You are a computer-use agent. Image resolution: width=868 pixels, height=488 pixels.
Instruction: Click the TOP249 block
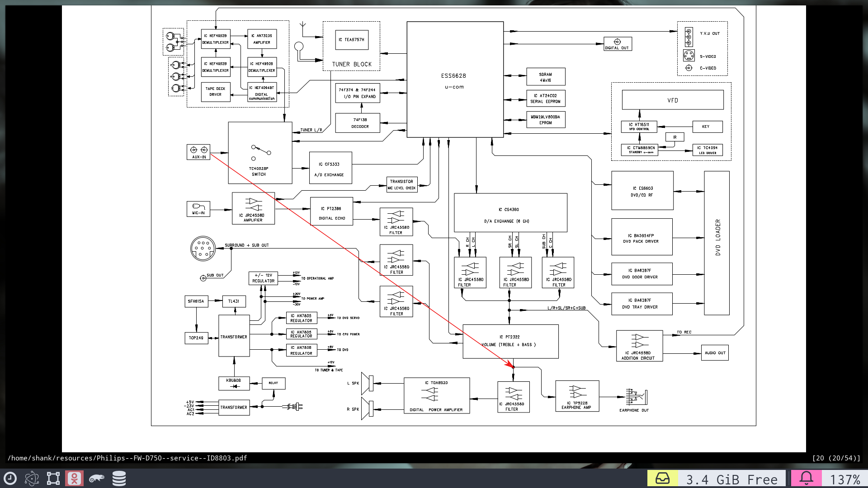(x=196, y=338)
